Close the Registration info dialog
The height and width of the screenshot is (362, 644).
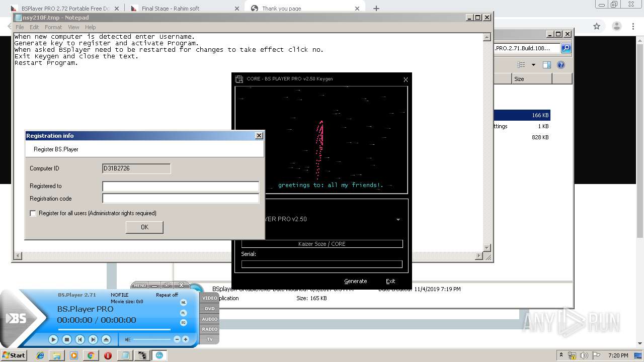click(259, 136)
